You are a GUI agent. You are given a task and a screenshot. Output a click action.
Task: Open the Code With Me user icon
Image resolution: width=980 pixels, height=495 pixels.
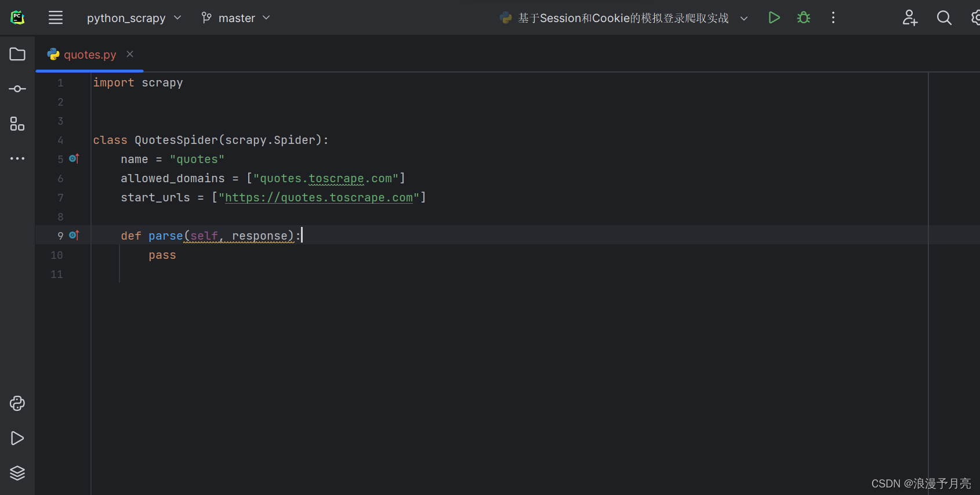(910, 18)
